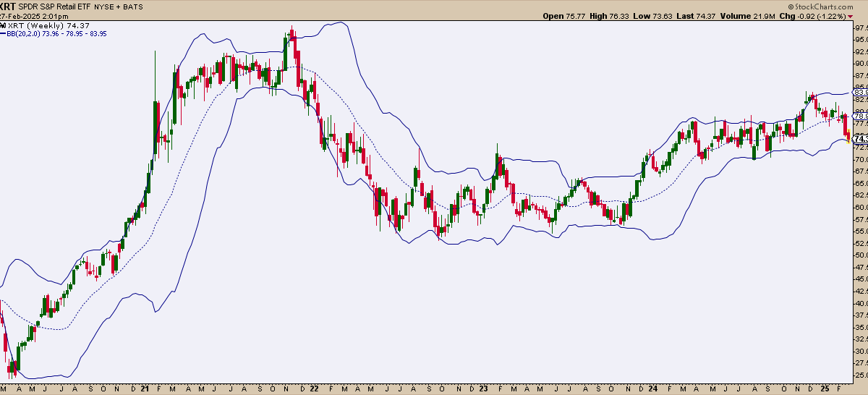Click the 35.0 price axis label
The width and height of the screenshot is (868, 395).
[861, 327]
